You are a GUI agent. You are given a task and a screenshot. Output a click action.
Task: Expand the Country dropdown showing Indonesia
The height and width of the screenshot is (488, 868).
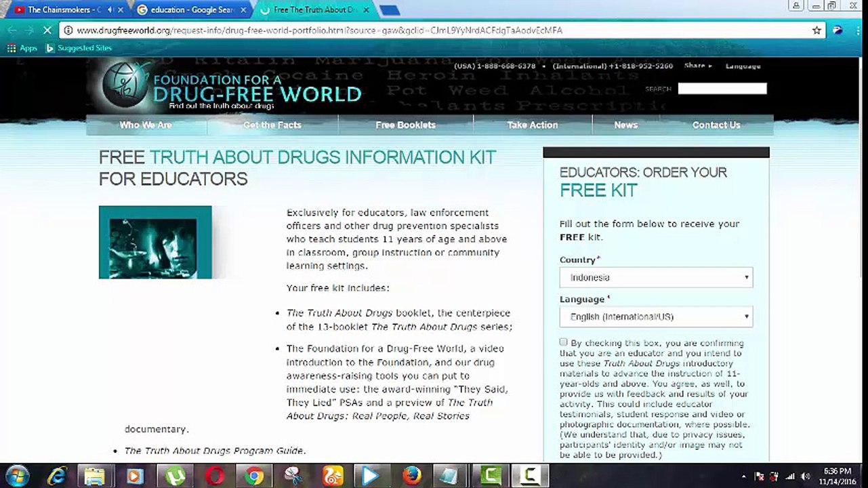pyautogui.click(x=656, y=277)
